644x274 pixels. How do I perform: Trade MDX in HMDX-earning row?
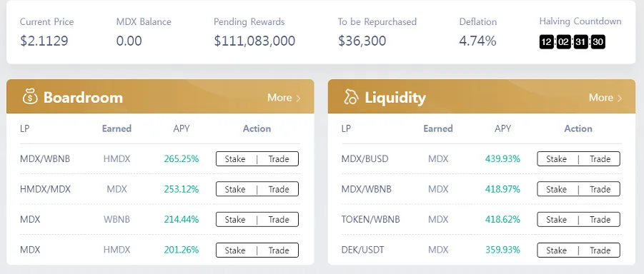coord(279,250)
